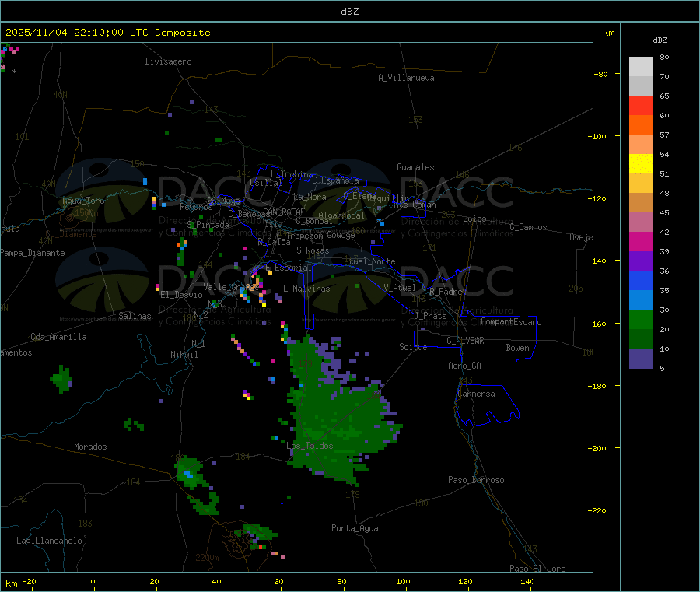Select the purple 36–39 dBZ legend band

pos(641,261)
